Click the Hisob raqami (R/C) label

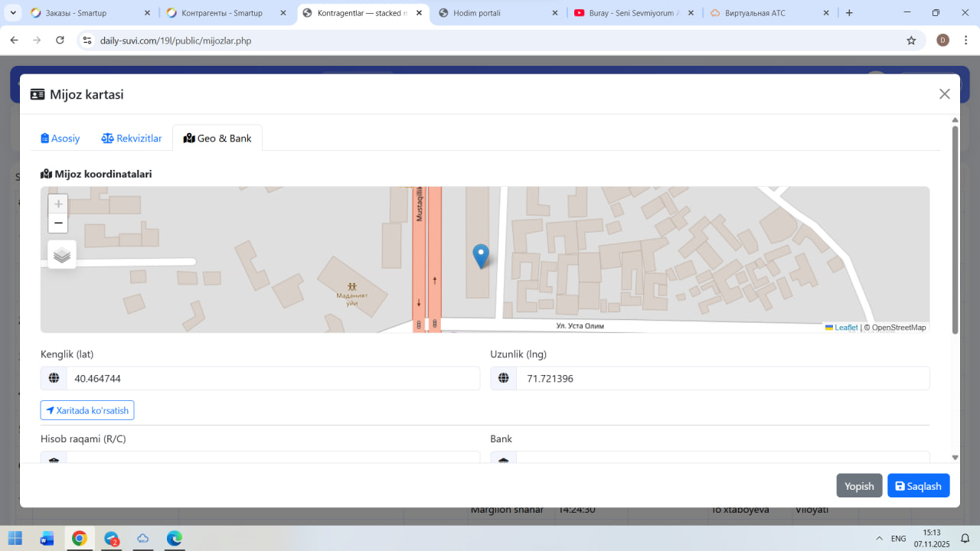pyautogui.click(x=83, y=439)
